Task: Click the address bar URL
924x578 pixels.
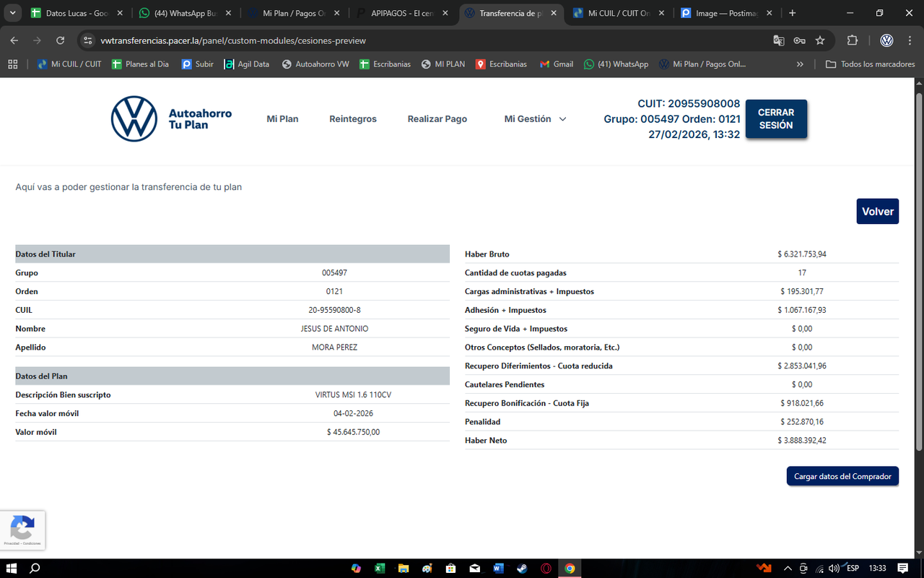Action: (x=233, y=40)
